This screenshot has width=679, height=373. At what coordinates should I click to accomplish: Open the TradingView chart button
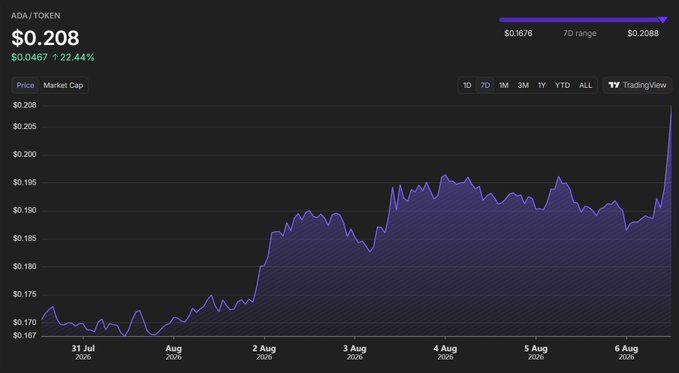[x=637, y=85]
